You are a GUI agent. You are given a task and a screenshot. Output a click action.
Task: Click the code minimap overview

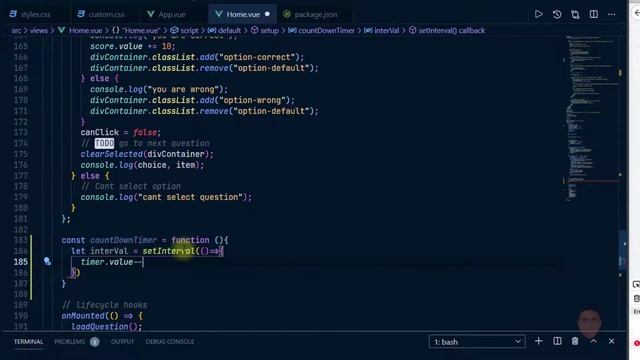click(592, 118)
